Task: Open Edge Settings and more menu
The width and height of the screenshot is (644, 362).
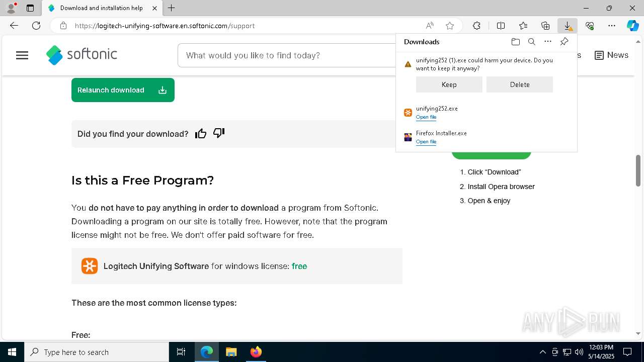Action: click(612, 26)
